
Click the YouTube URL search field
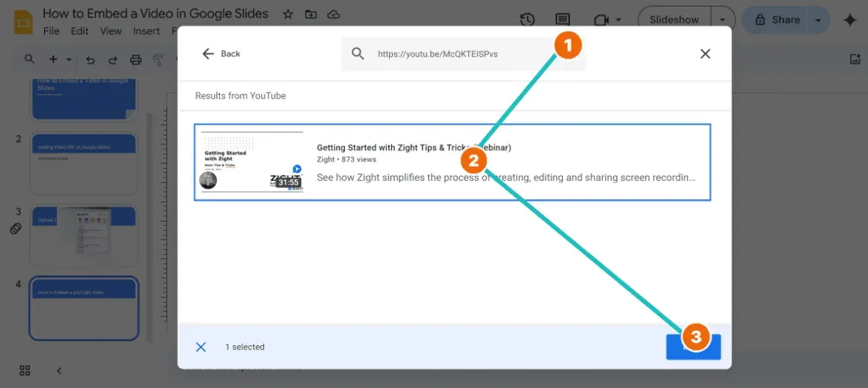click(x=464, y=54)
